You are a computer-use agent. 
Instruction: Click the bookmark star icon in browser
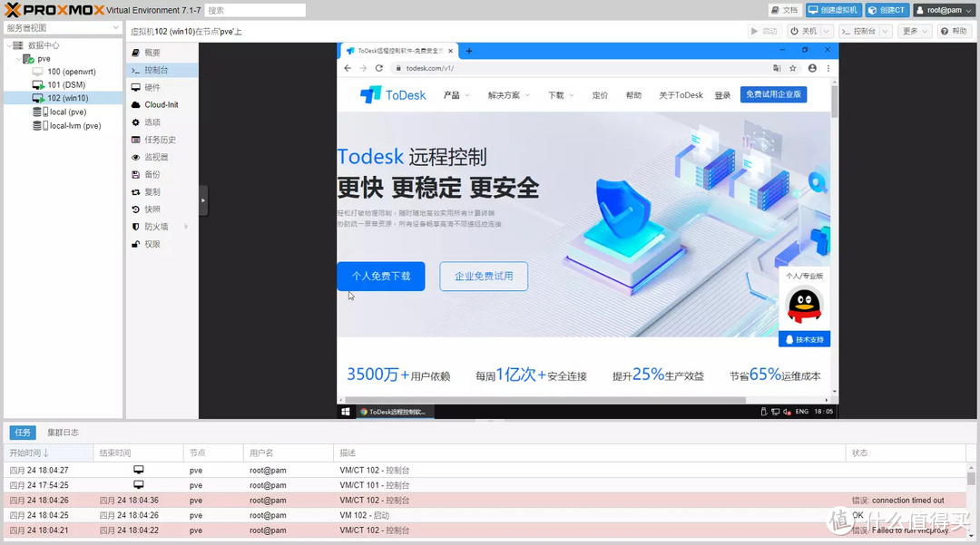click(x=792, y=68)
